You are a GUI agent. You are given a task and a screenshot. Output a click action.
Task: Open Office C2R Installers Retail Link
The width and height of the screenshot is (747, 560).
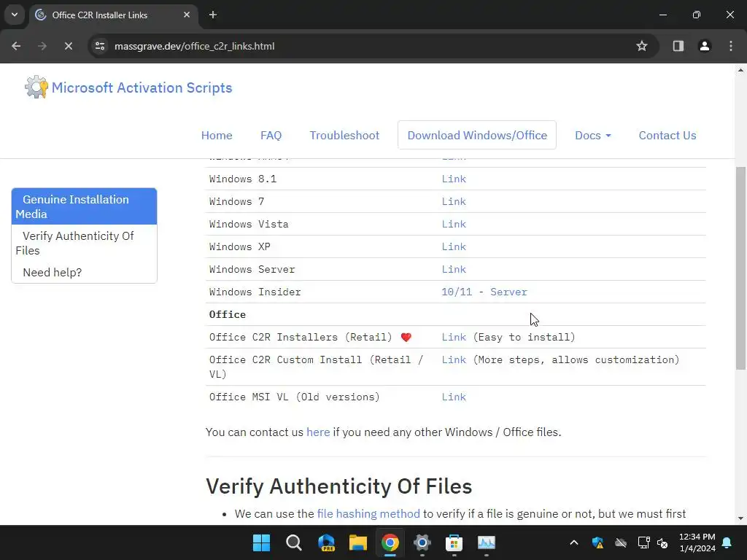pos(454,337)
